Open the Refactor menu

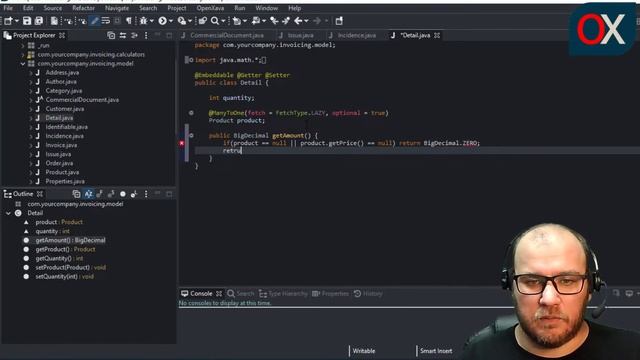[83, 8]
